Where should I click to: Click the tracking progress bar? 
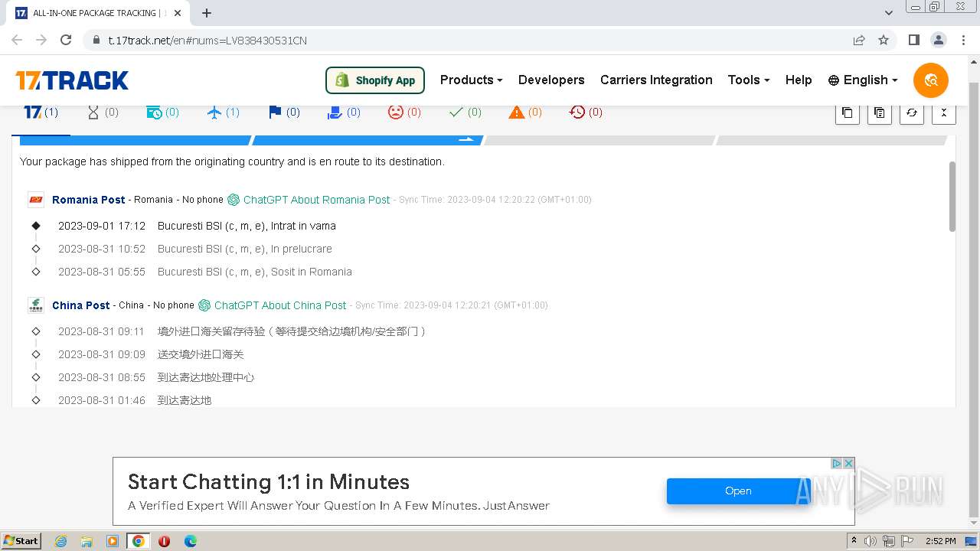pos(483,140)
